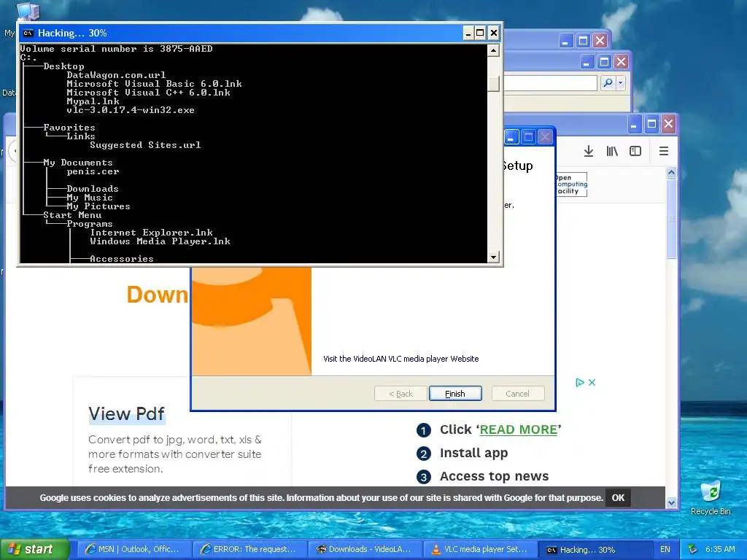Image resolution: width=747 pixels, height=560 pixels.
Task: Click the Microsoft Visual Basic 6.0.lnk line
Action: click(155, 84)
